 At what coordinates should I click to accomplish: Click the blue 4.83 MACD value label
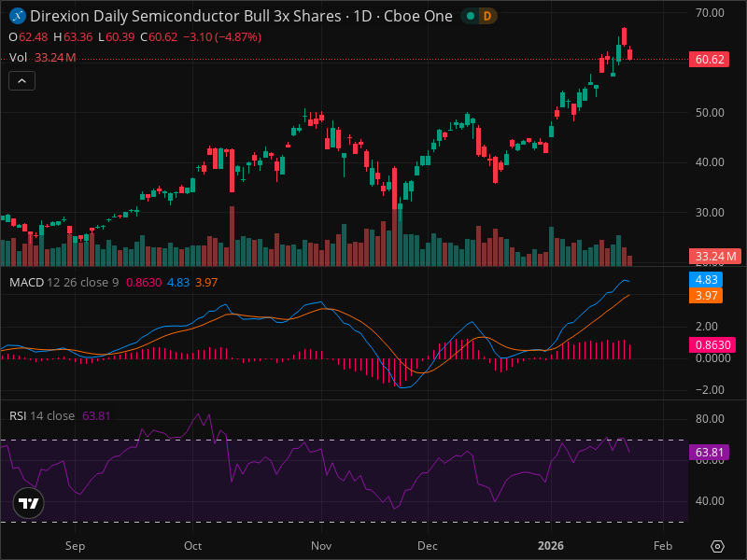(x=706, y=279)
